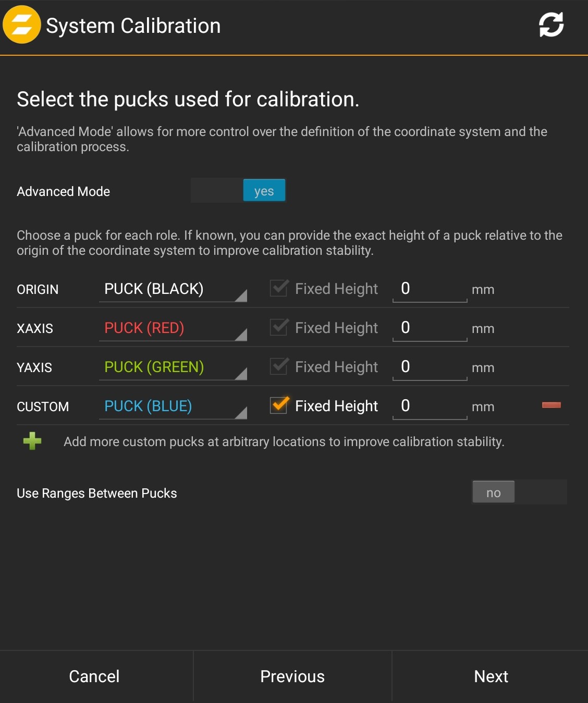Click the refresh icon in header
This screenshot has height=703, width=588.
tap(551, 25)
